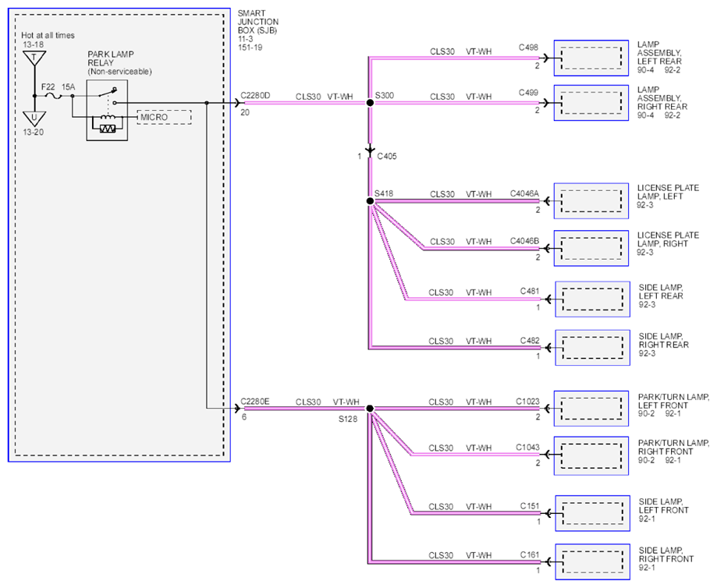Select the 'Hot at all times' text
This screenshot has width=717, height=588.
tap(48, 35)
